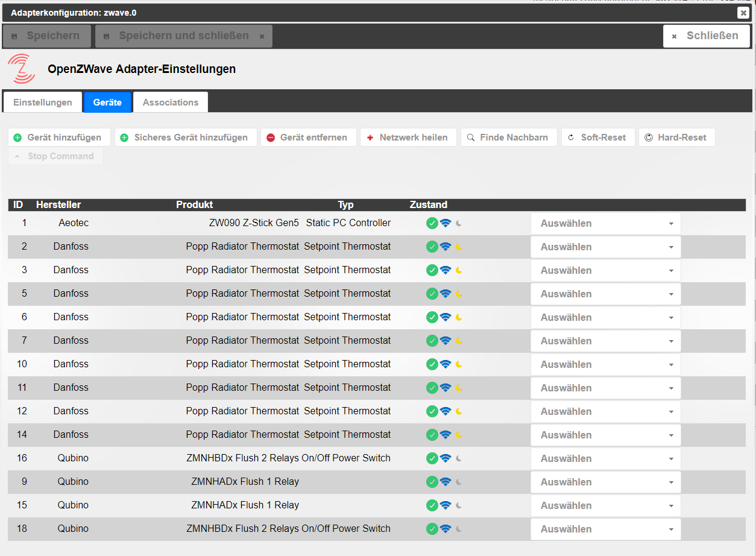This screenshot has width=756, height=556.
Task: Click green check icon for device 12
Action: click(432, 411)
